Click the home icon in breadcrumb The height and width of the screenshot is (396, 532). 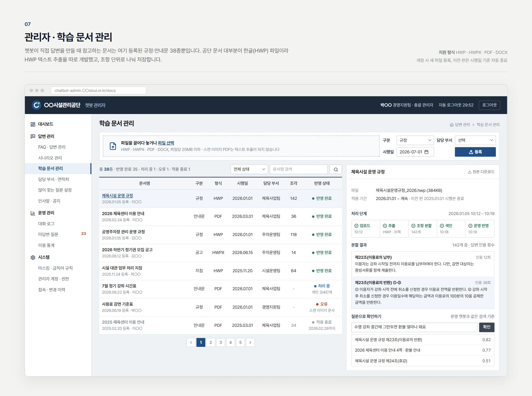[x=452, y=125]
